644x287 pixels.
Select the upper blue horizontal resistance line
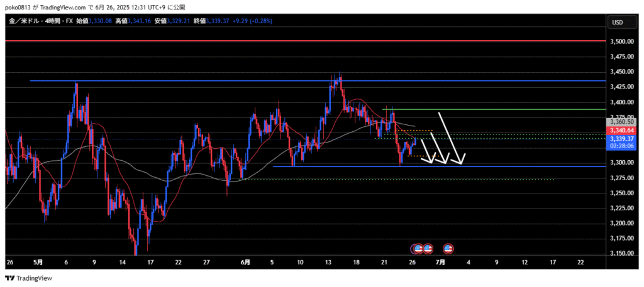click(x=314, y=81)
